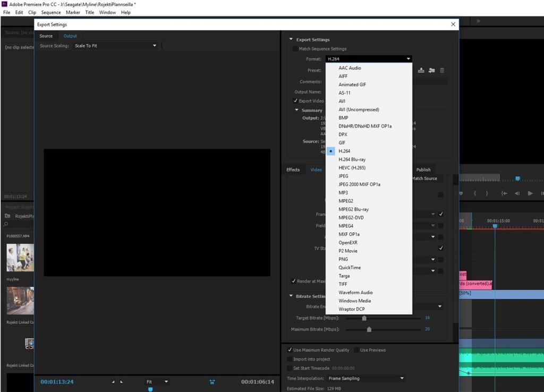The height and width of the screenshot is (392, 544).
Task: Click the sequence icon in Project panel
Action: click(30, 344)
